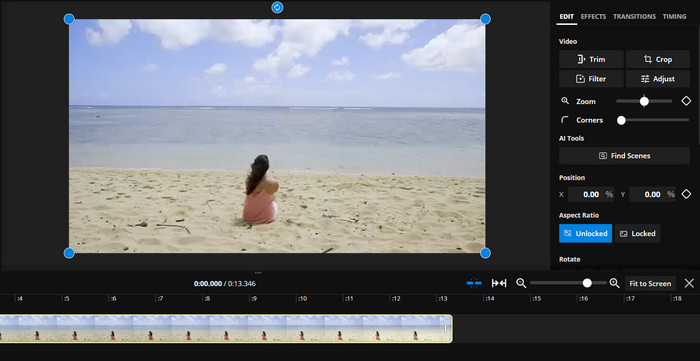Image resolution: width=700 pixels, height=361 pixels.
Task: Click the :6 mark on timeline ruler
Action: tap(113, 299)
